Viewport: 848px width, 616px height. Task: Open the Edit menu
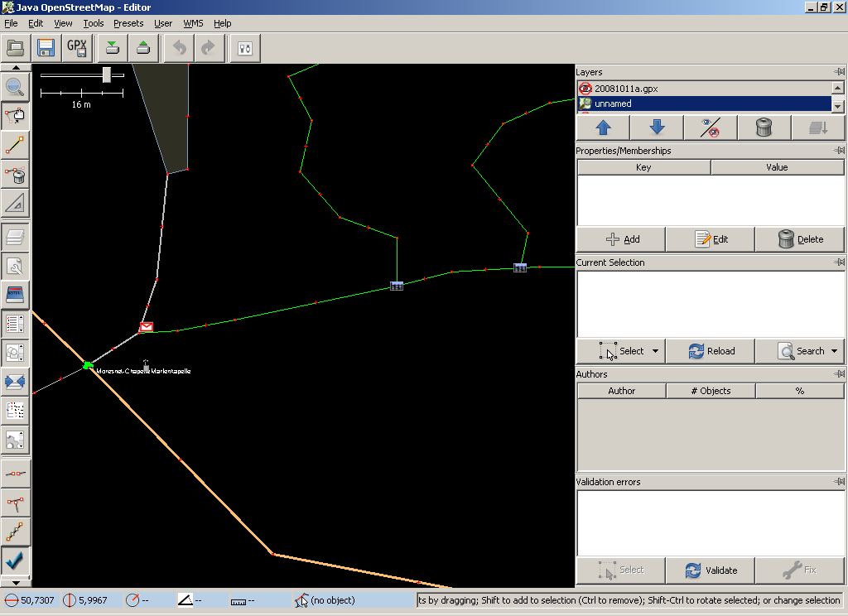[x=36, y=23]
